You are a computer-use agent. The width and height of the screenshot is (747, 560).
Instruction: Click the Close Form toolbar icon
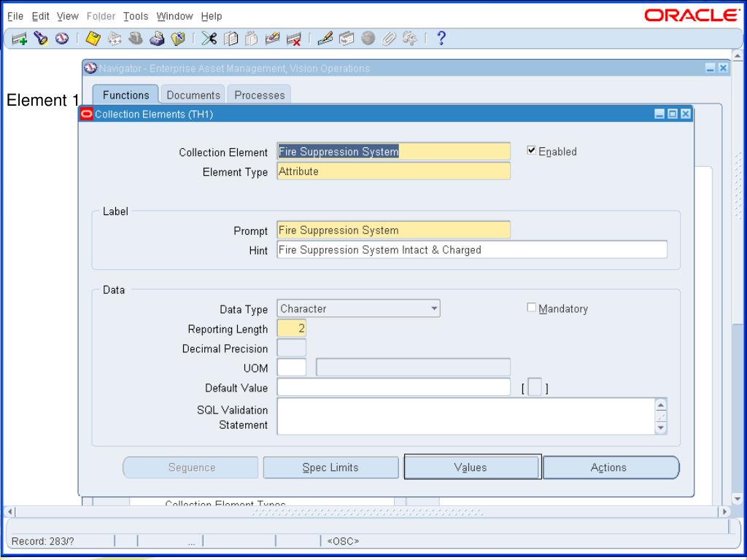tap(178, 39)
